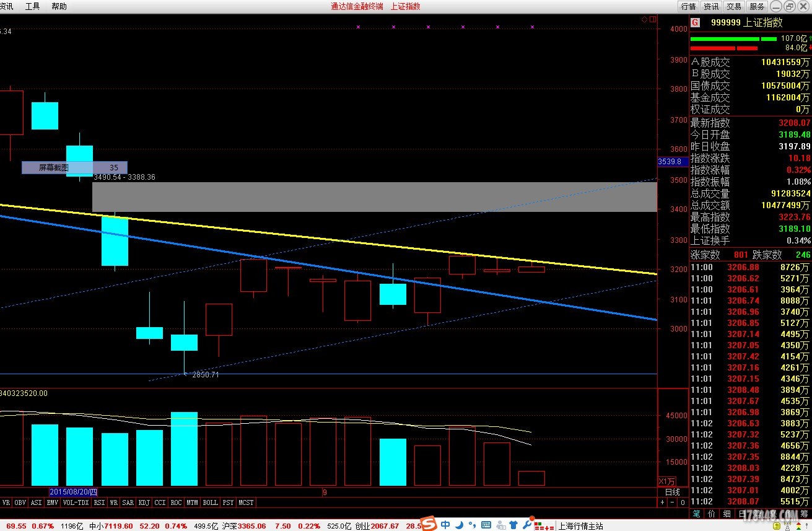The image size is (812, 531).
Task: Click the 日线 period selector
Action: (672, 493)
